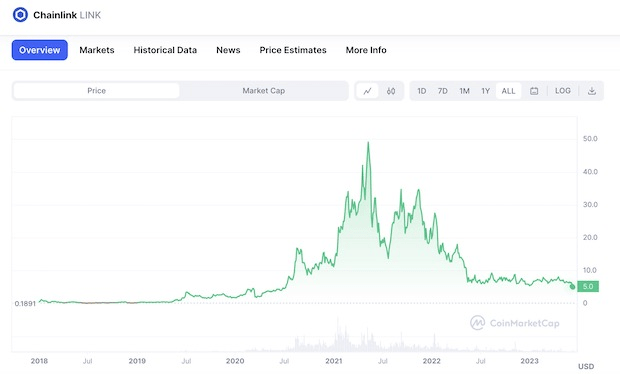
Task: Set chart range to 7D
Action: [443, 91]
